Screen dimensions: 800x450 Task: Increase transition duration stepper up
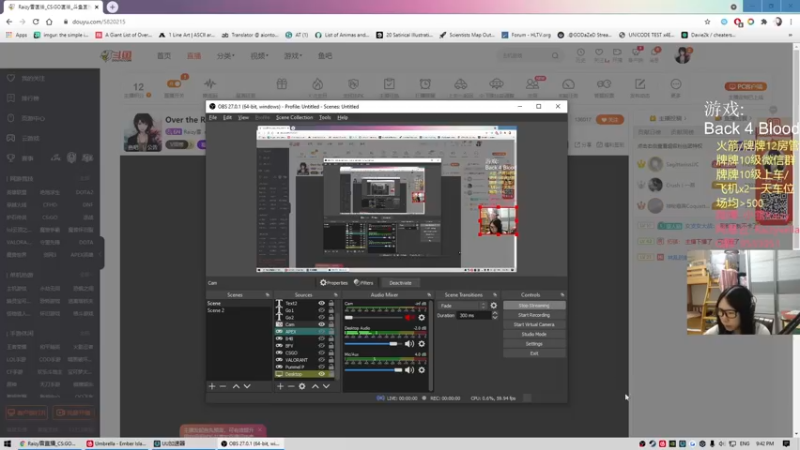tap(494, 313)
